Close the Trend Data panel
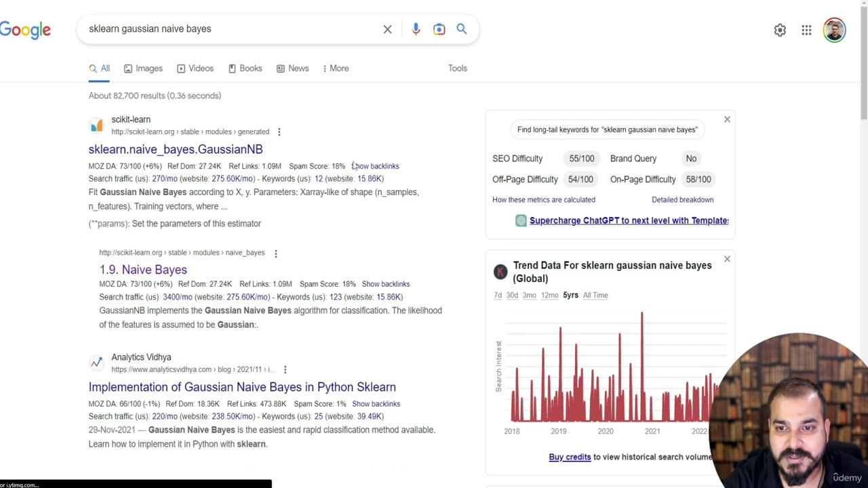The height and width of the screenshot is (488, 868). [727, 259]
